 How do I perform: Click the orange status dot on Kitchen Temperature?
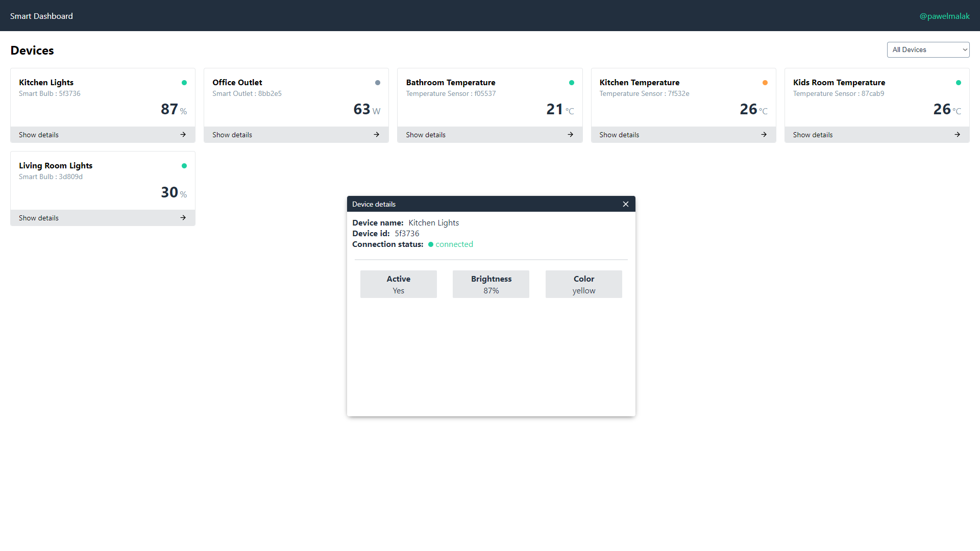point(765,83)
